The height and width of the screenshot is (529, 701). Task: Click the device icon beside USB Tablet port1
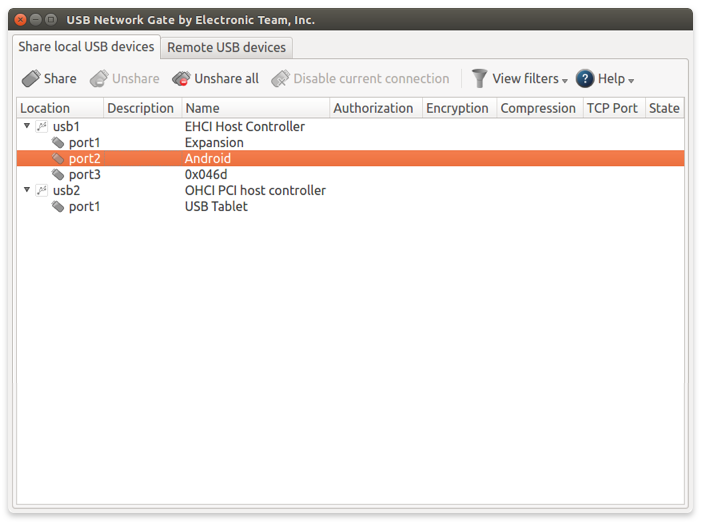click(58, 207)
